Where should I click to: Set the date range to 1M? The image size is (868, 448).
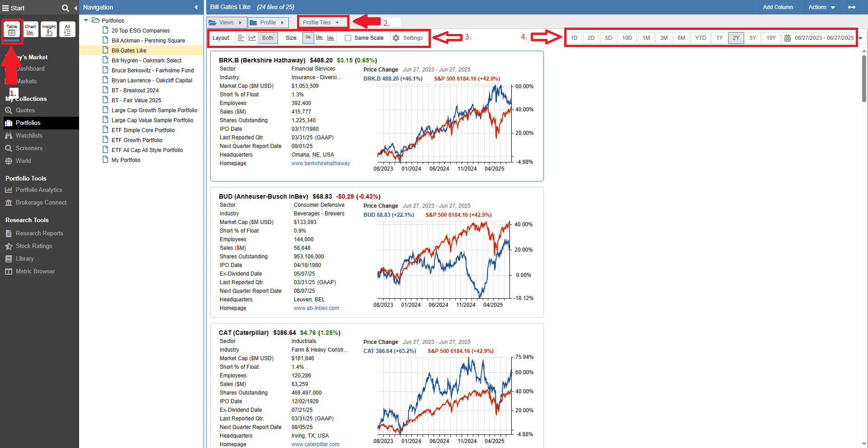646,38
